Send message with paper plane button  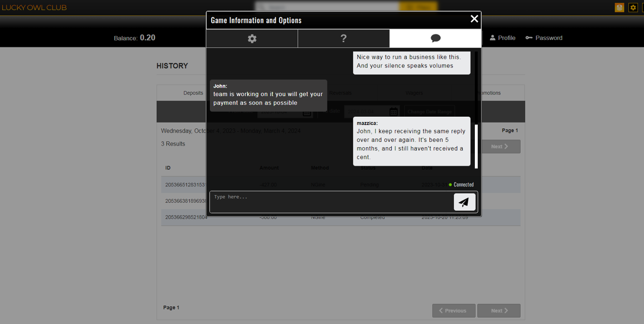[x=464, y=202]
